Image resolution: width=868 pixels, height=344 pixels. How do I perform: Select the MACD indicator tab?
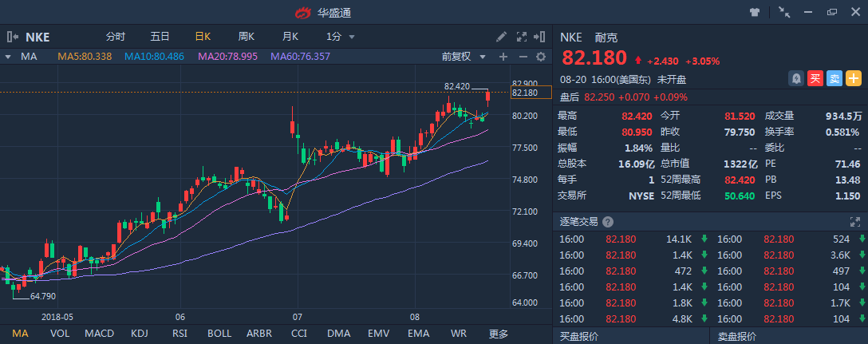pyautogui.click(x=99, y=334)
